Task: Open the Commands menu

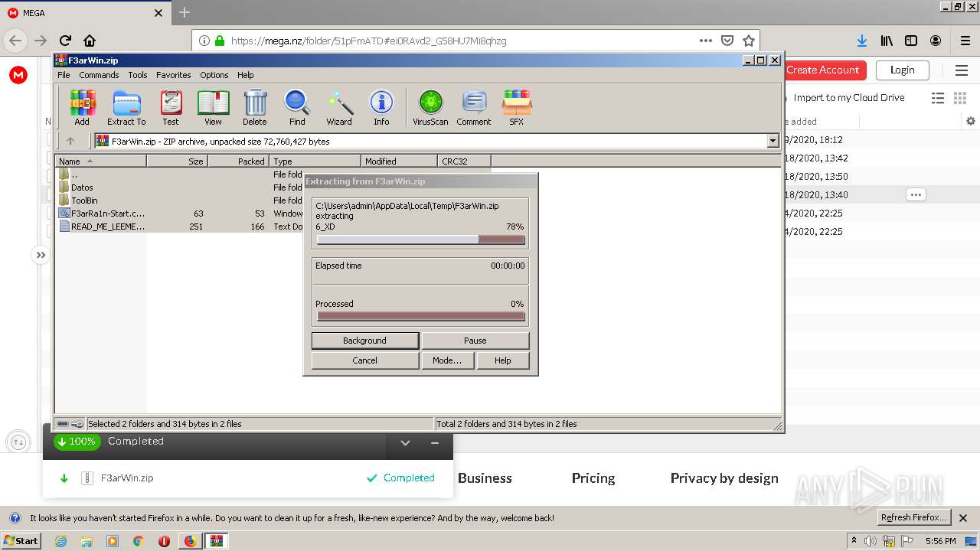Action: (x=99, y=75)
